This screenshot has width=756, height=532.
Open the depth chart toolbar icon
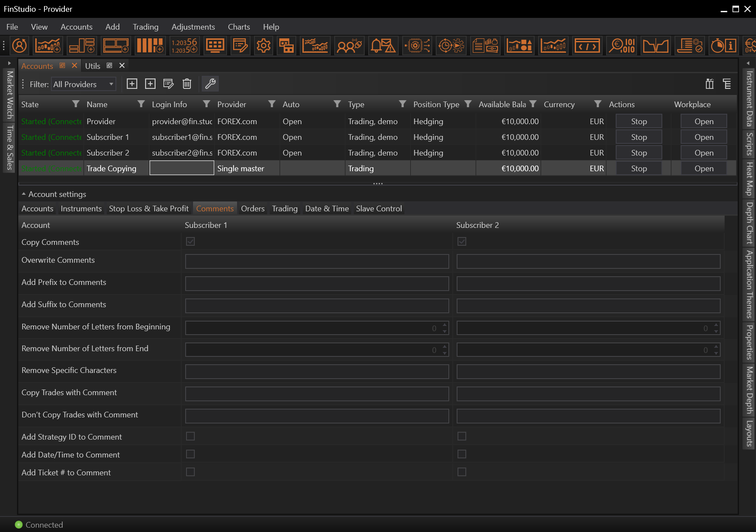655,46
